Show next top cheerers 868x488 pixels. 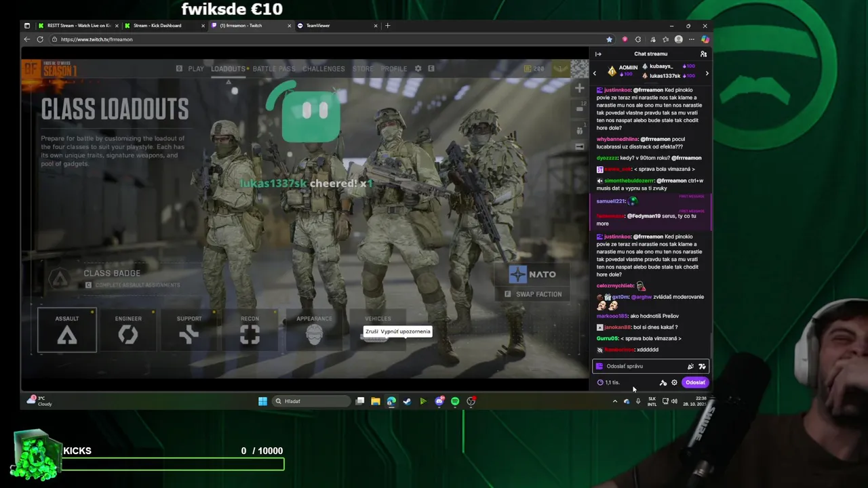click(707, 73)
